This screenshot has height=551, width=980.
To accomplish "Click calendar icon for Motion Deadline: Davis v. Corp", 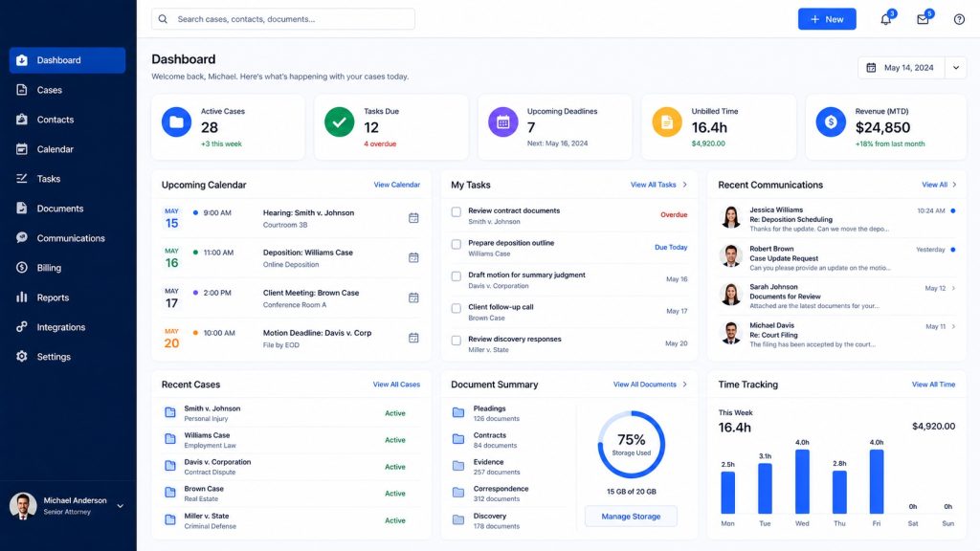I will point(413,338).
